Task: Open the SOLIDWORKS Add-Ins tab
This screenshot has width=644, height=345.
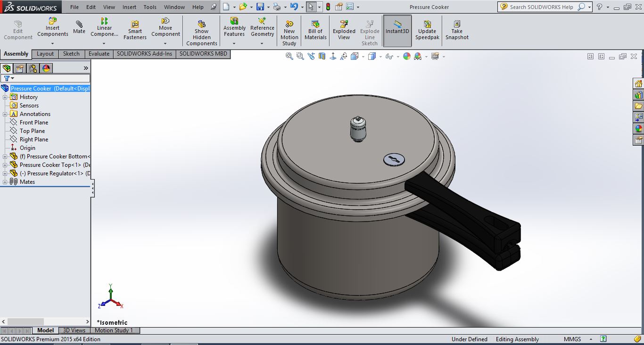Action: [145, 54]
